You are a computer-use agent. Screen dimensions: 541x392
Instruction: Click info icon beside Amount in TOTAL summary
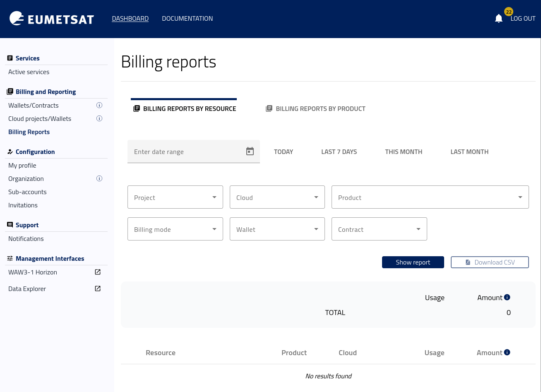pos(507,297)
